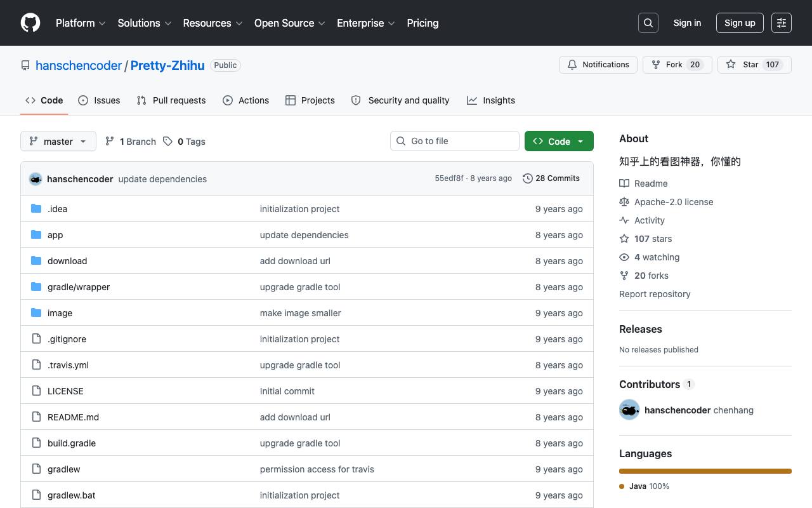Image resolution: width=812 pixels, height=508 pixels.
Task: Open the Releases heading link
Action: click(x=641, y=329)
